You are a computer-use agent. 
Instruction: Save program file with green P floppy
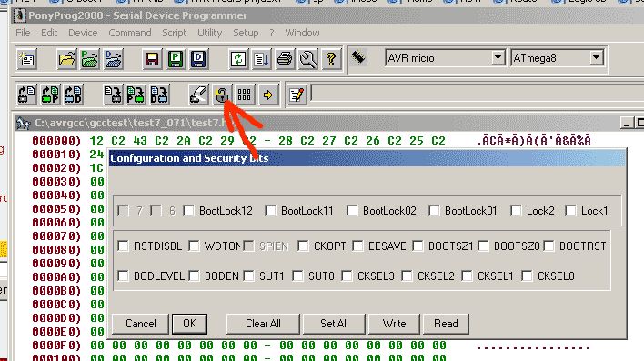(x=176, y=59)
